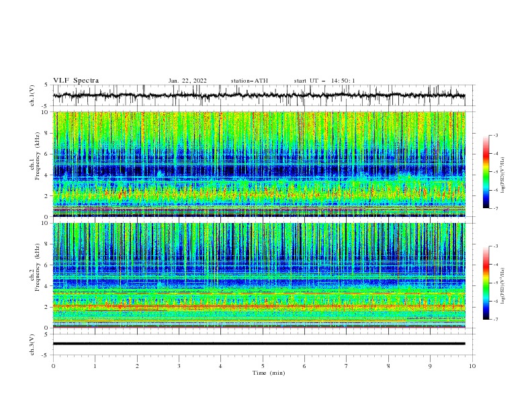Viewport: 532px width, 411px height.
Task: Click the "10" kHz tick on ch.2 frequency axis
Action: pyautogui.click(x=45, y=223)
